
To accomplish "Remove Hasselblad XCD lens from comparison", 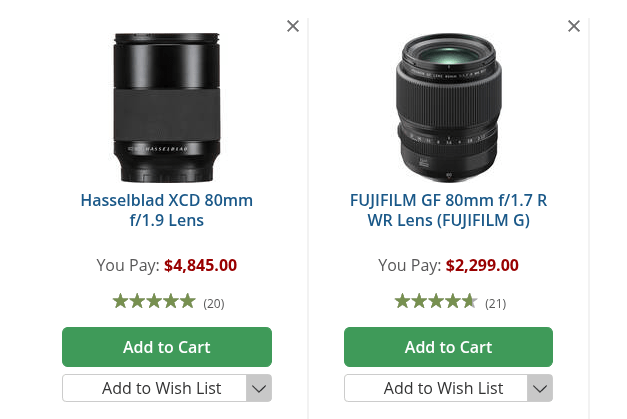I will coord(293,26).
